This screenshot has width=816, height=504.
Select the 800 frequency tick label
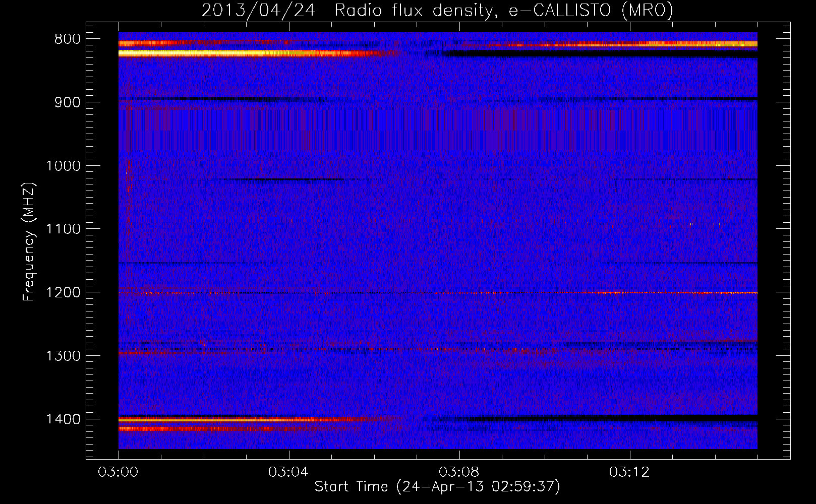(68, 39)
